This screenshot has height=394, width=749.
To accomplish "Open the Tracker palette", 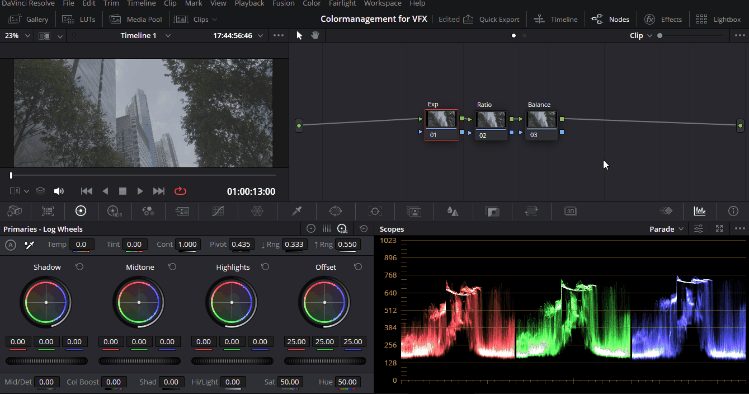I will click(375, 211).
